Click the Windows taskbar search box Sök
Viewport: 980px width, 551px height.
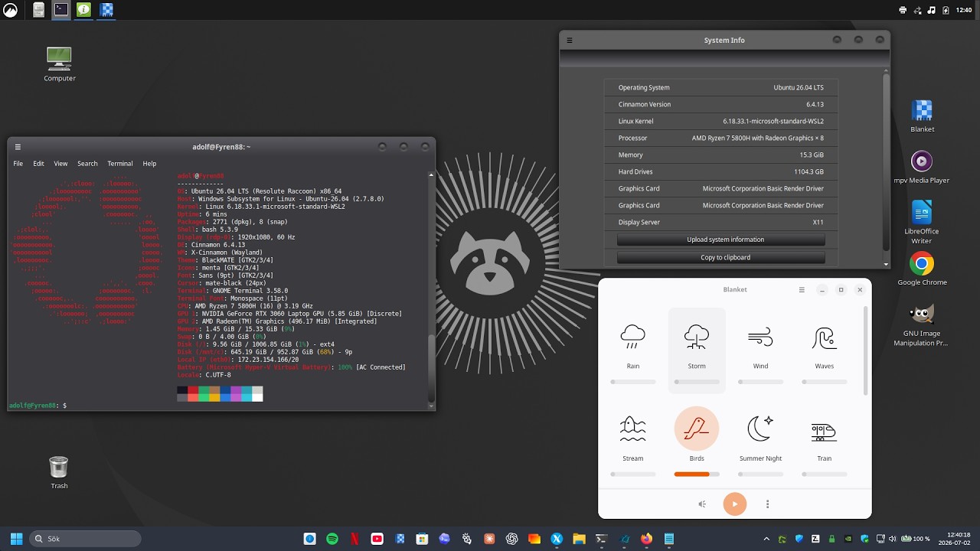[x=85, y=539]
